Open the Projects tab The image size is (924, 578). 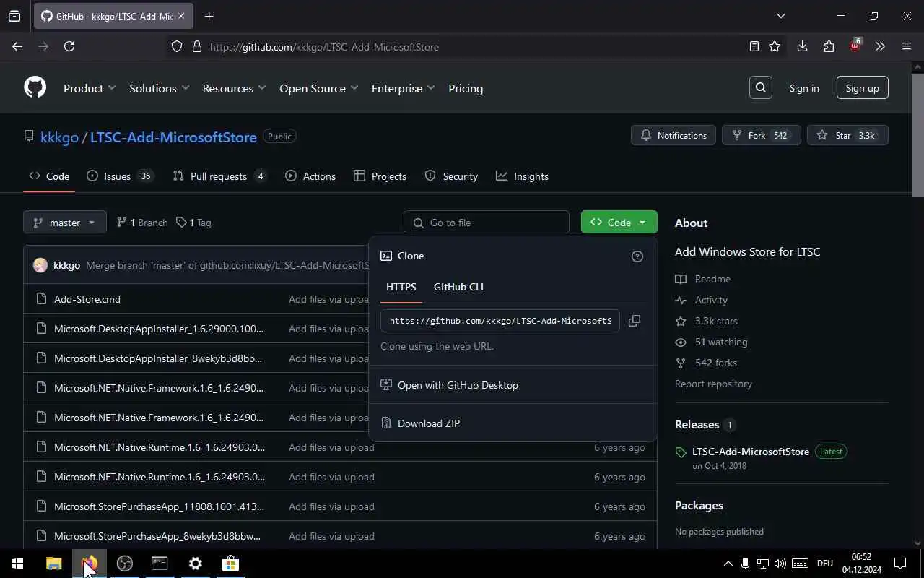click(380, 176)
